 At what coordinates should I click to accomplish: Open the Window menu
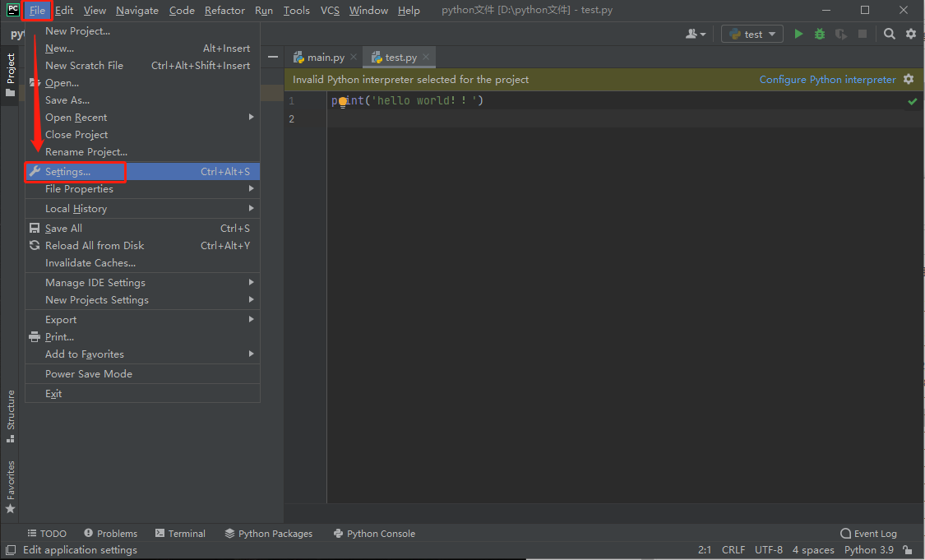[x=368, y=10]
